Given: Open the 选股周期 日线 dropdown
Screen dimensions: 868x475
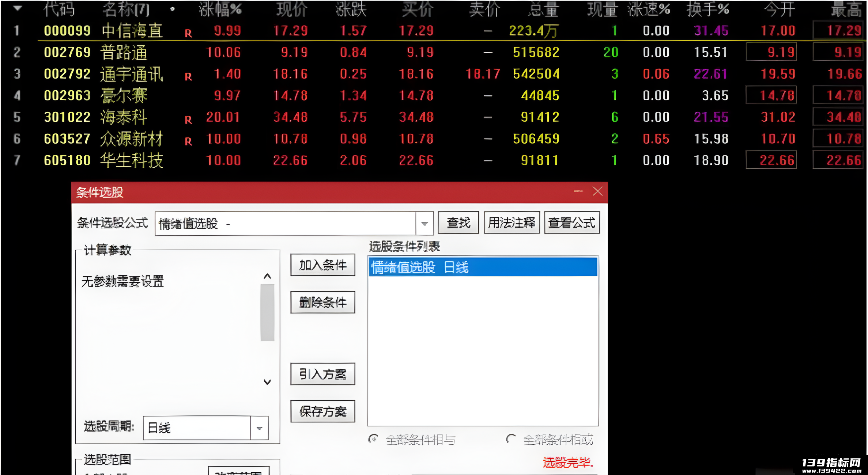Looking at the screenshot, I should click(x=259, y=428).
